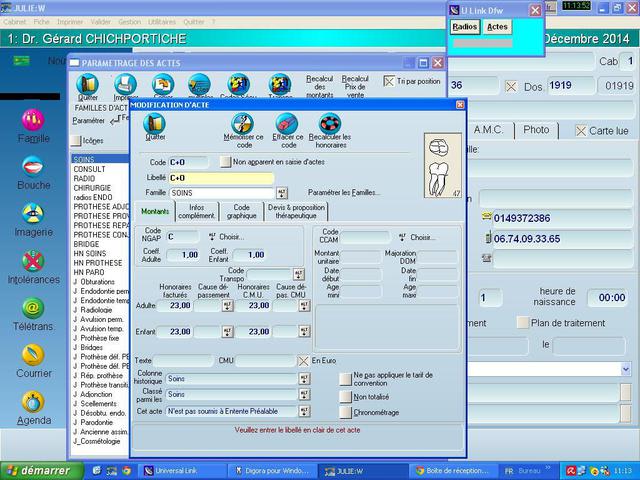
Task: Click the Libellé text field
Action: click(x=220, y=178)
